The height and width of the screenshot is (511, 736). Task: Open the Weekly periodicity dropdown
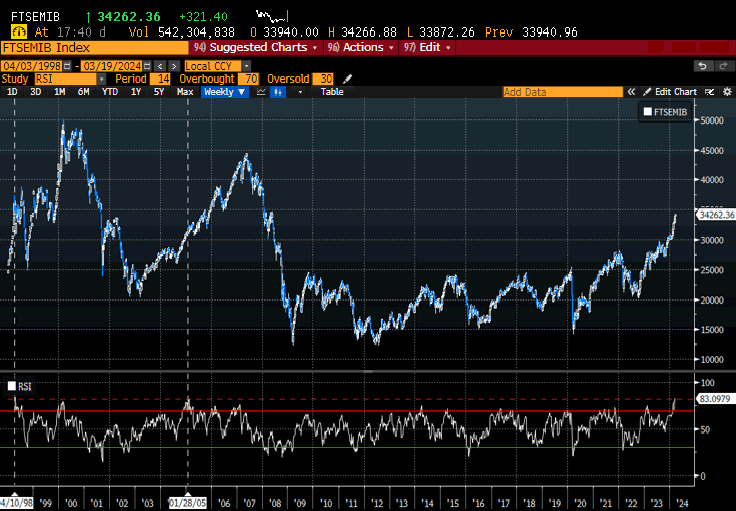[227, 91]
